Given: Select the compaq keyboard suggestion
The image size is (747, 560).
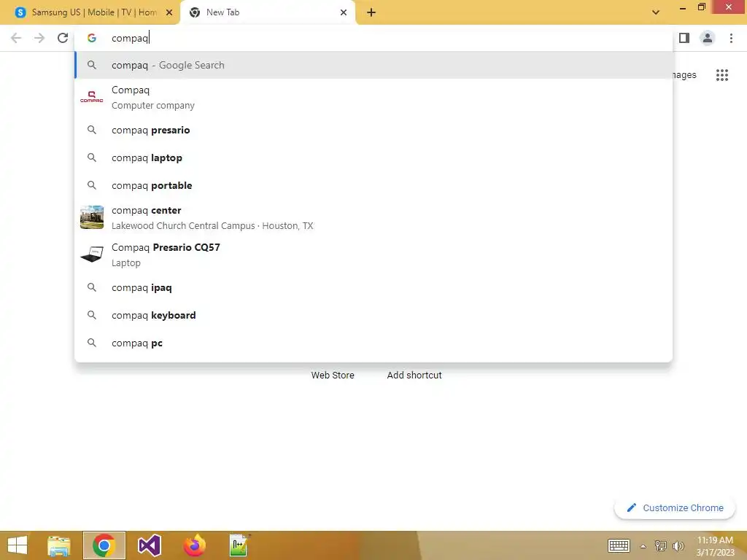Looking at the screenshot, I should click(373, 315).
